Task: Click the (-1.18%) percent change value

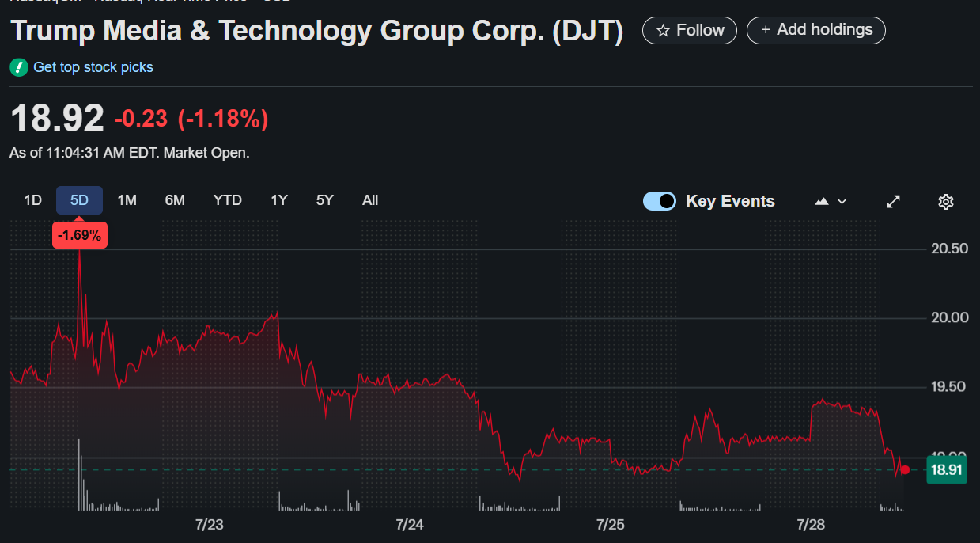Action: tap(223, 119)
